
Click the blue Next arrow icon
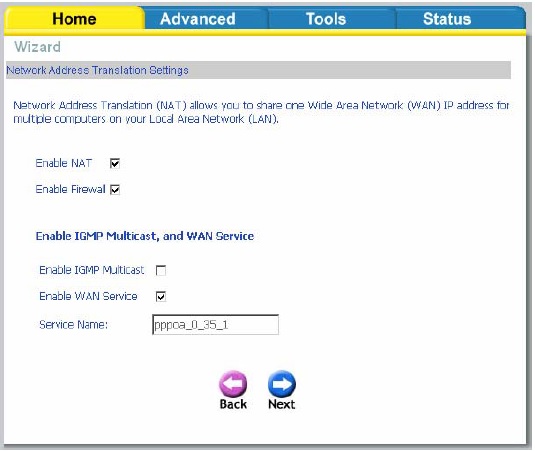[282, 384]
